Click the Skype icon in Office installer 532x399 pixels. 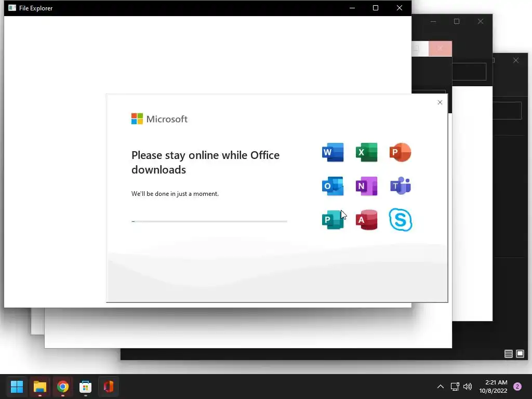(401, 220)
